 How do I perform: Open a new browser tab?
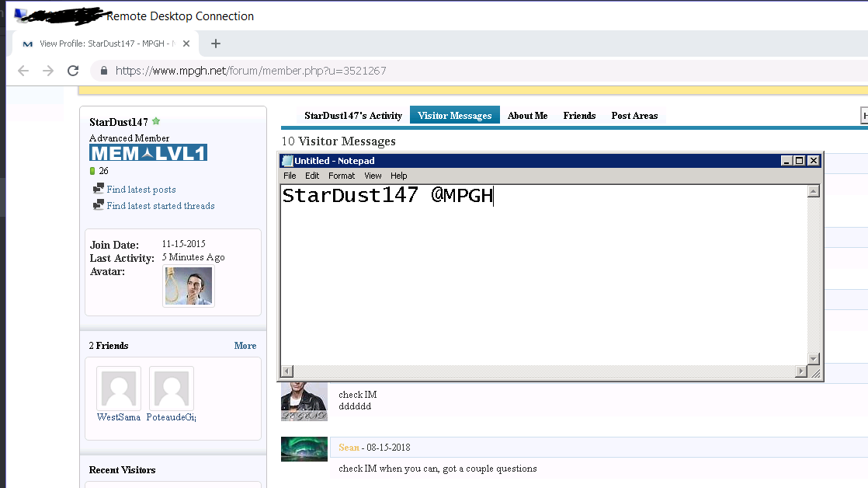click(216, 44)
